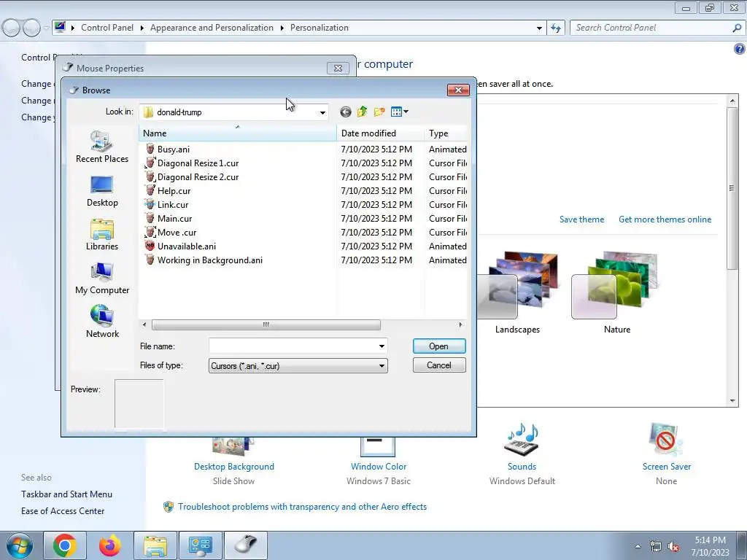Open the address bar history dropdown
This screenshot has height=560, width=747.
click(x=539, y=28)
